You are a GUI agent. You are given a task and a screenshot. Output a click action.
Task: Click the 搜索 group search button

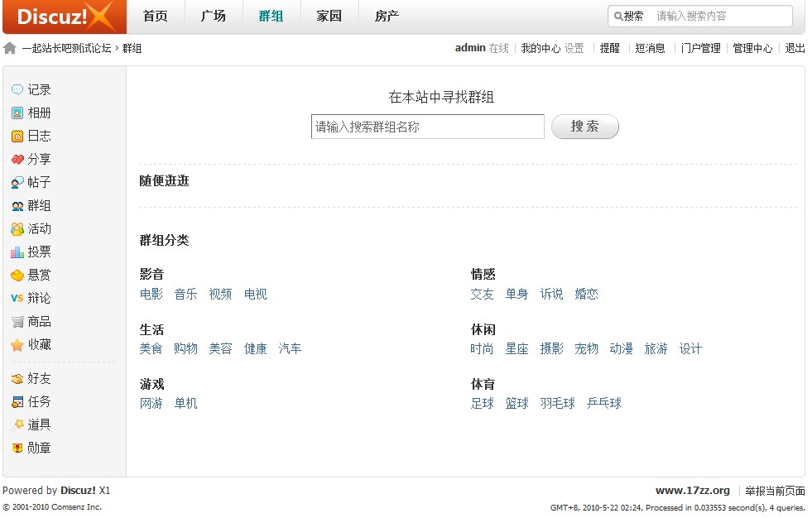coord(584,127)
